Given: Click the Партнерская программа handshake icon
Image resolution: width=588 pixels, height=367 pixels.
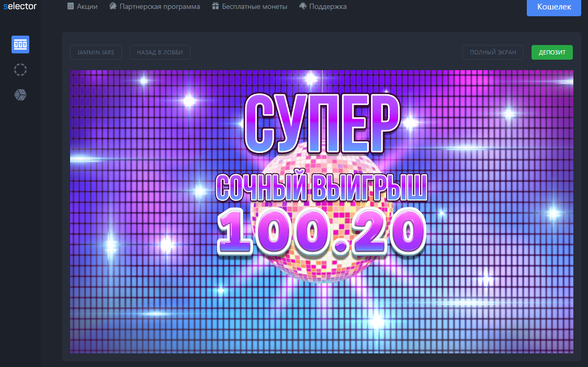Looking at the screenshot, I should 113,6.
